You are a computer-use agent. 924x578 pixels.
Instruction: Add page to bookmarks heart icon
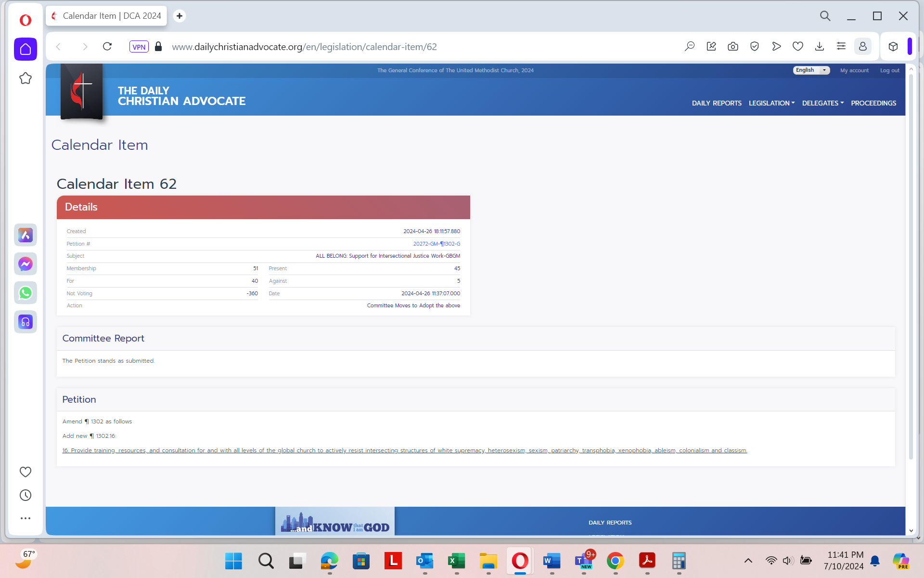point(797,47)
